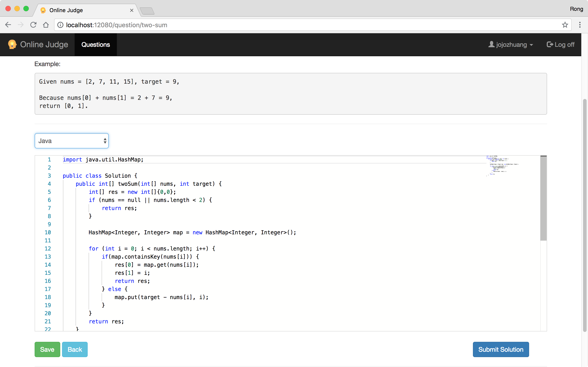The image size is (588, 367).
Task: Click 'import java.util.HashMap;' code line
Action: tap(103, 159)
